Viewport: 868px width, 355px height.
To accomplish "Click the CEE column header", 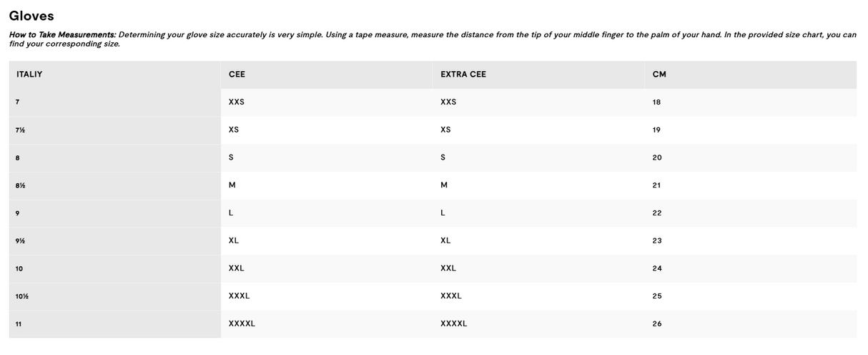I will pos(237,74).
